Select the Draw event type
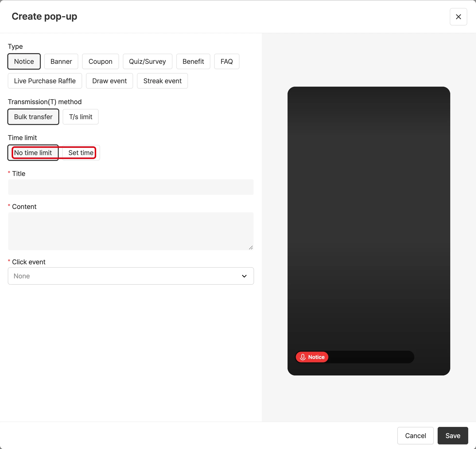The height and width of the screenshot is (449, 476). [x=110, y=81]
